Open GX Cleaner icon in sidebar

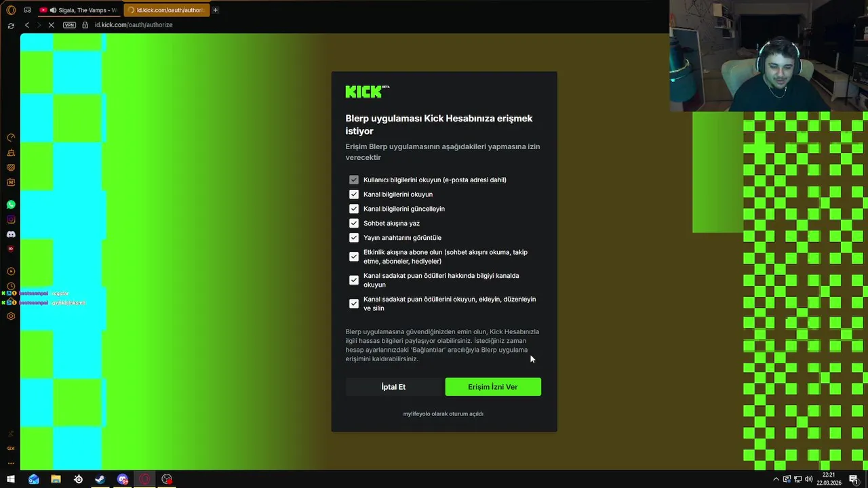point(11,152)
